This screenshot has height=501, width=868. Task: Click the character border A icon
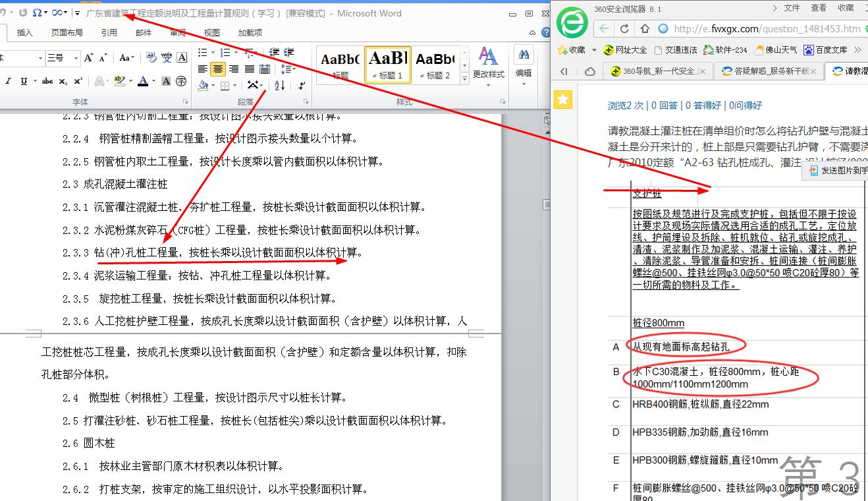[x=182, y=58]
